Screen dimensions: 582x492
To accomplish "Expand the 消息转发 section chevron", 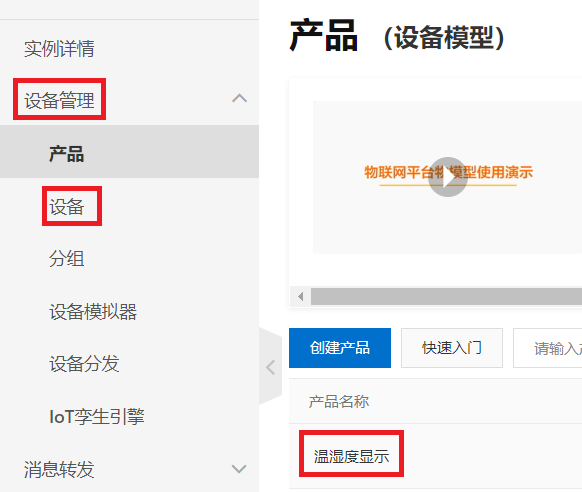I will [x=239, y=469].
